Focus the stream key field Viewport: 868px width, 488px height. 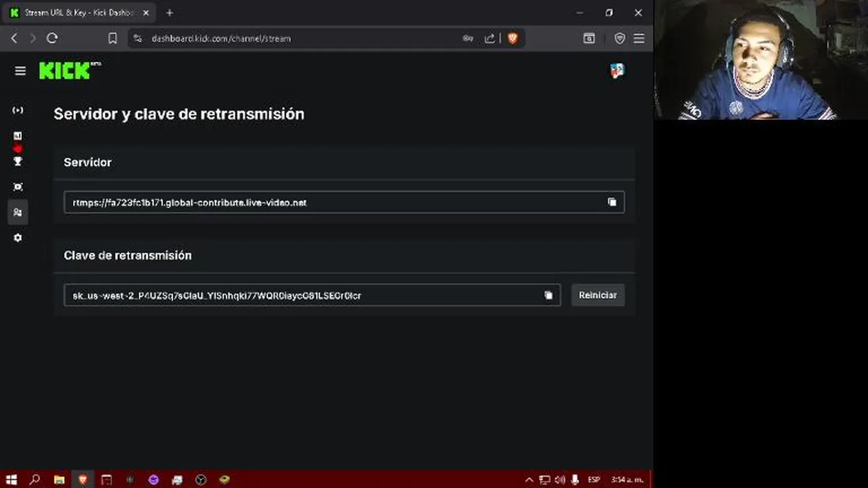click(312, 296)
